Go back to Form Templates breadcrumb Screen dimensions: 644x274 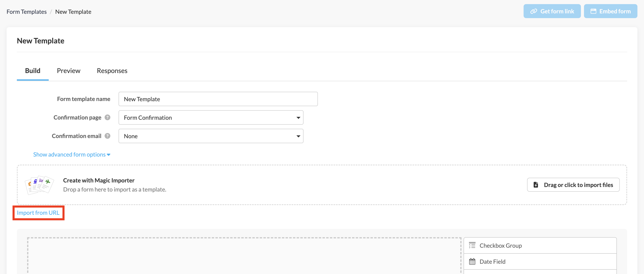[27, 12]
